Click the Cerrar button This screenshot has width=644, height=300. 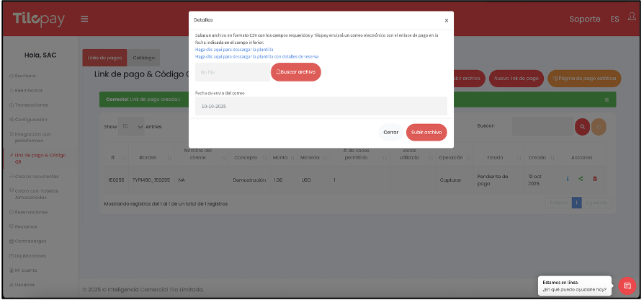click(390, 133)
